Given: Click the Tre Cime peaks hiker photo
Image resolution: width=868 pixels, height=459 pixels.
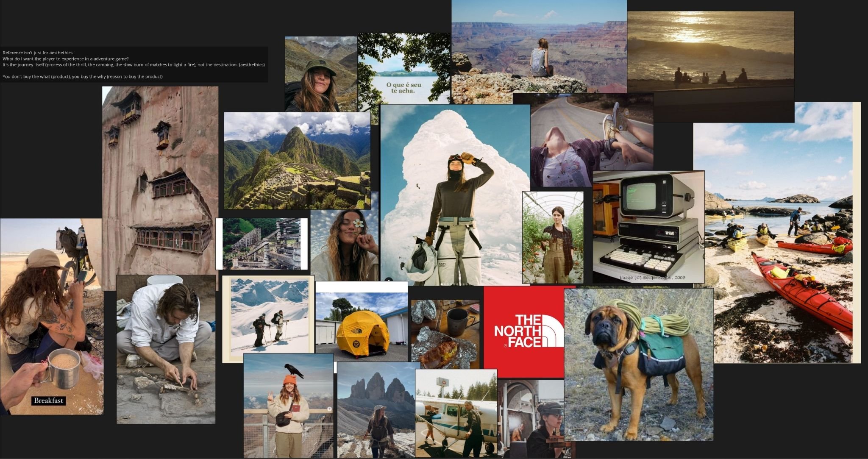Looking at the screenshot, I should (x=376, y=409).
